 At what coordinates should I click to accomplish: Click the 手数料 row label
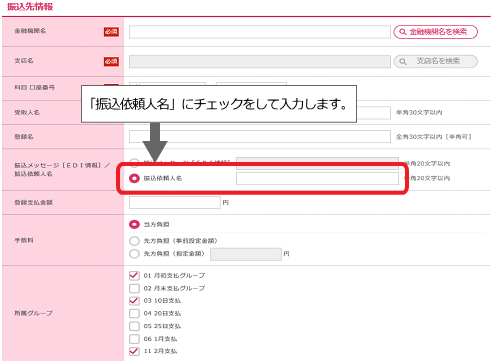tap(24, 240)
